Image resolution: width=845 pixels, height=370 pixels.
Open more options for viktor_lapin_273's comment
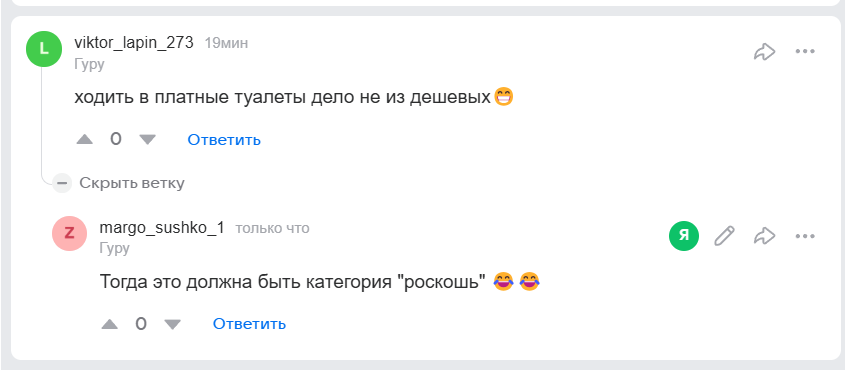pyautogui.click(x=805, y=52)
